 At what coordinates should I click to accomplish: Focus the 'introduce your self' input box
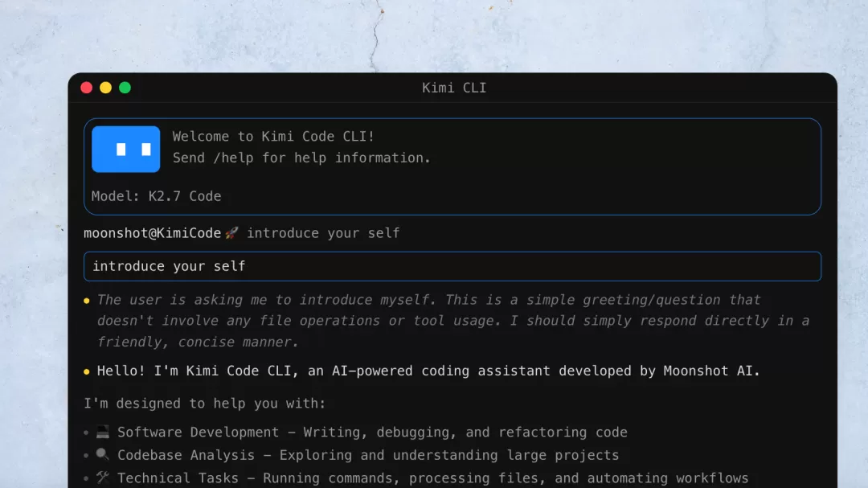pyautogui.click(x=452, y=266)
